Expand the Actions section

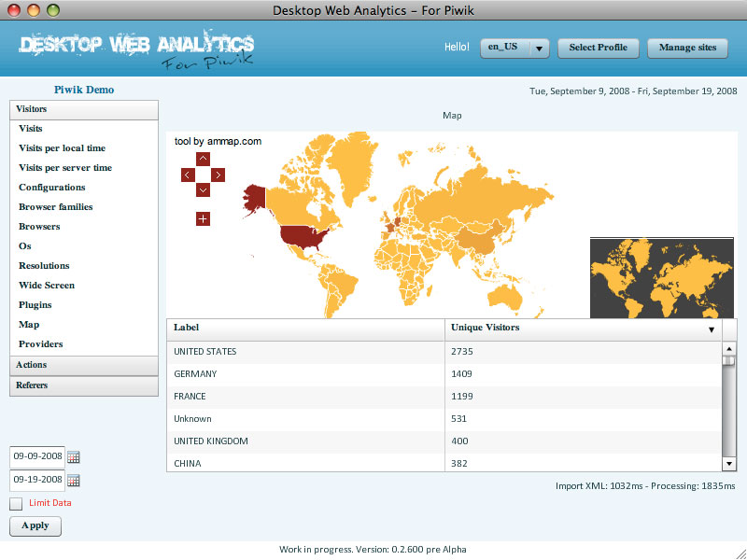[x=84, y=365]
